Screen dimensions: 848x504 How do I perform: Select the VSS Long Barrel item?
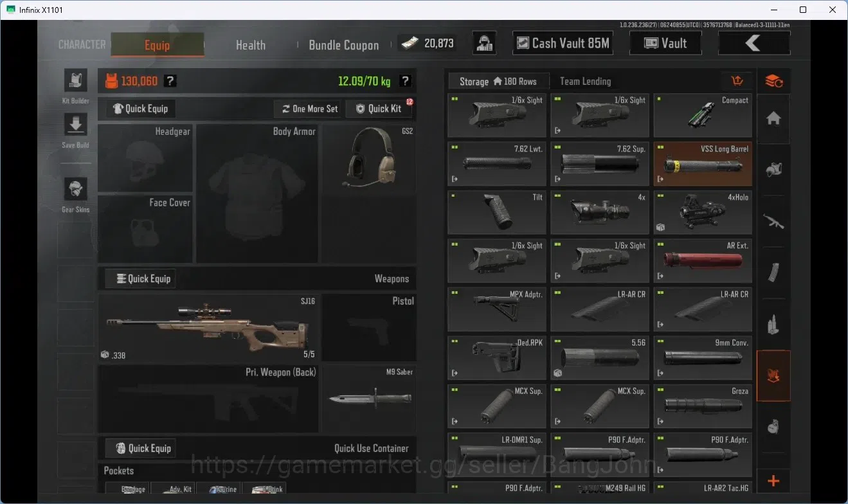coord(703,164)
